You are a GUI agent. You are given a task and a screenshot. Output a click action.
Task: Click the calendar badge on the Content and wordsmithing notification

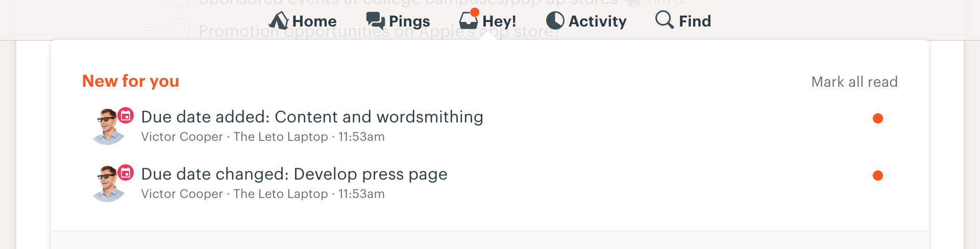(126, 115)
